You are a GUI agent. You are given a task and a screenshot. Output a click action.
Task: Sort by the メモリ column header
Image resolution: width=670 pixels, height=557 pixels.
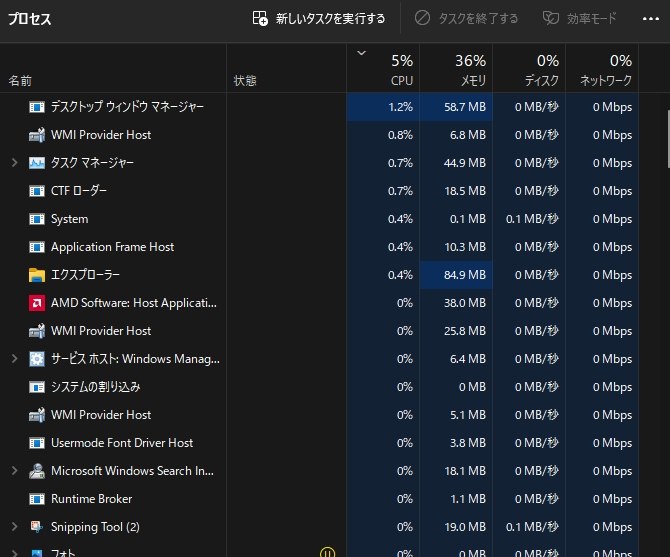click(x=456, y=68)
